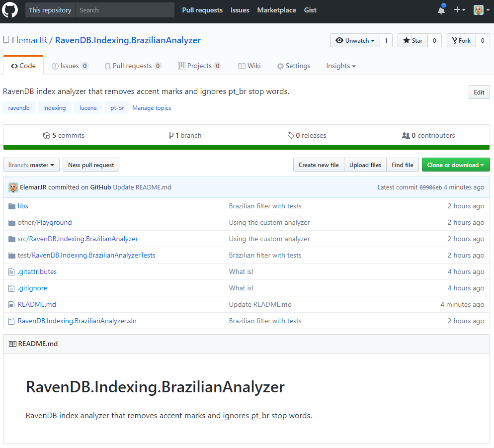Image resolution: width=494 pixels, height=448 pixels.
Task: Open the Settings tab
Action: click(293, 66)
